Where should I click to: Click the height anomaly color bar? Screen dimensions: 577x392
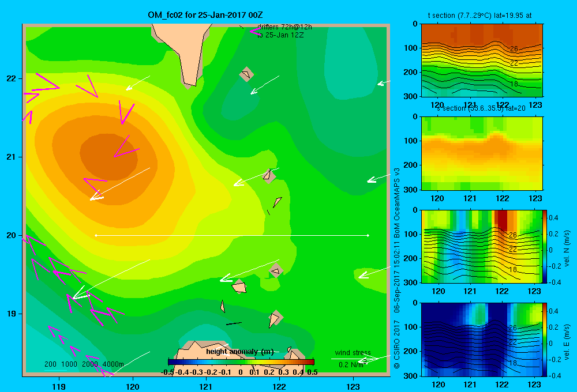coord(241,362)
